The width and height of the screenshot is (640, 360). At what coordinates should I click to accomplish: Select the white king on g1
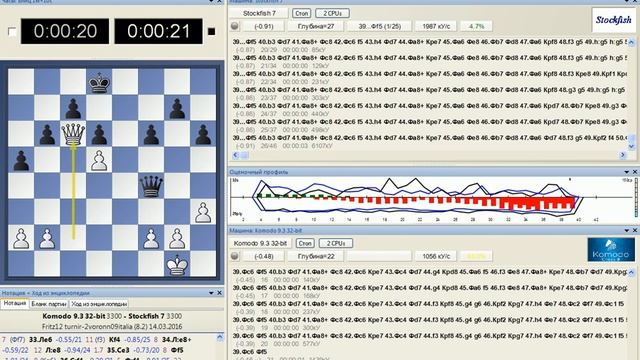pyautogui.click(x=177, y=264)
